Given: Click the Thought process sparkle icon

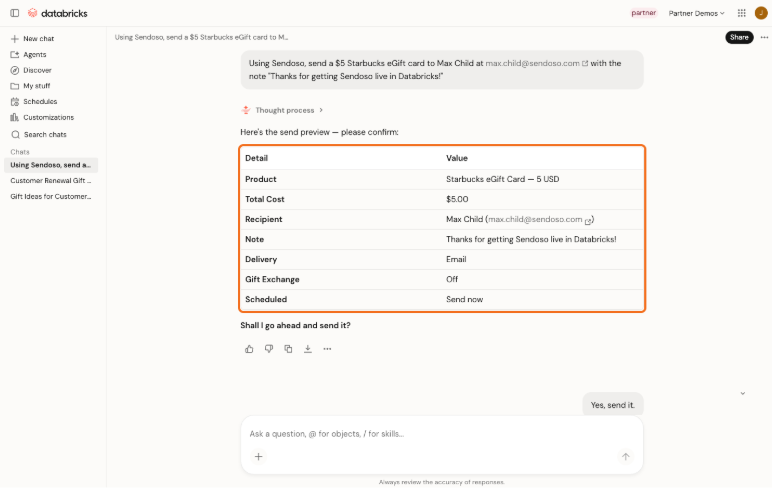Looking at the screenshot, I should click(x=246, y=110).
